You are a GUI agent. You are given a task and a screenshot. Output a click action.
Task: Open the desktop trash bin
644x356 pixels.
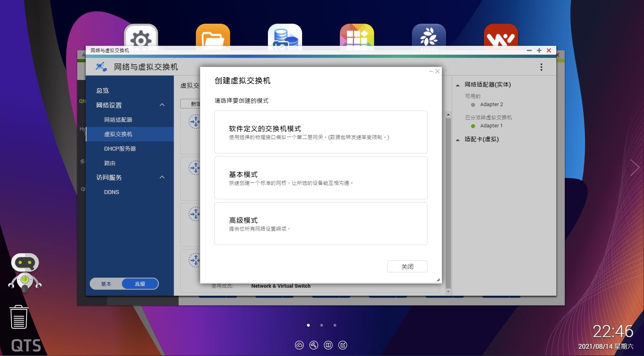[x=19, y=317]
